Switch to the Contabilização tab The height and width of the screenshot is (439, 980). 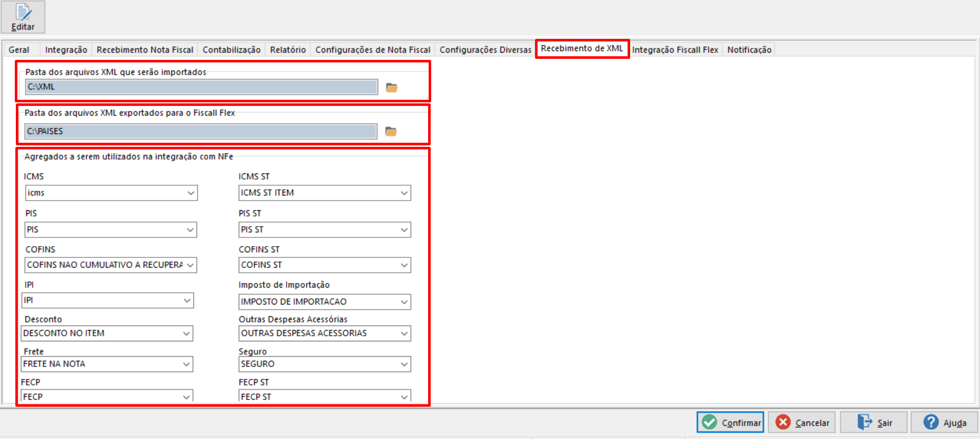click(x=231, y=50)
